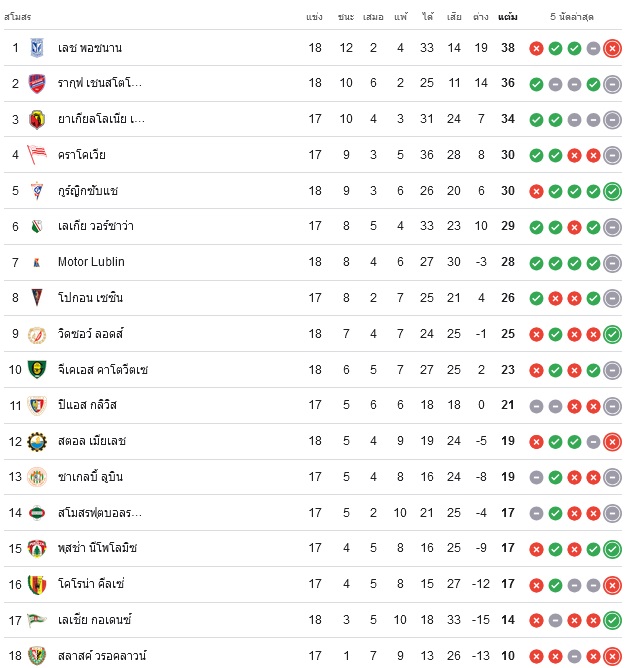Sort by the matches played column header
Screen dimensions: 630x668
click(x=314, y=17)
